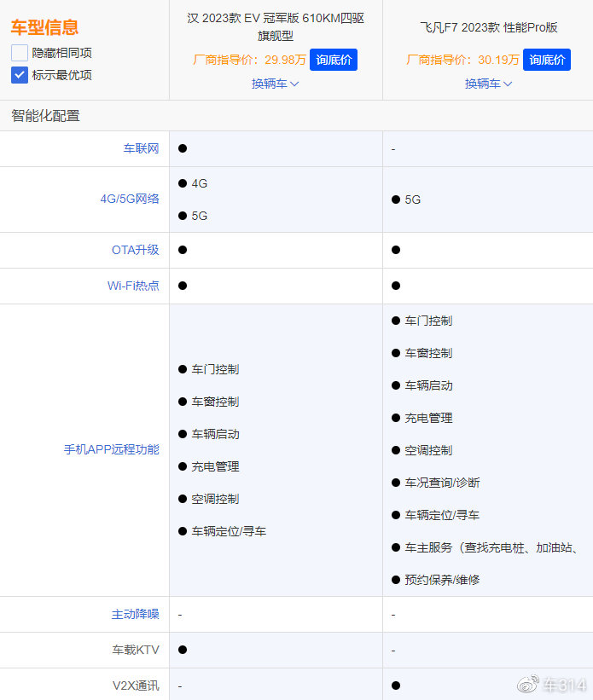This screenshot has width=593, height=700.
Task: Click 5G entry in 飞凡F7 column
Action: click(412, 200)
